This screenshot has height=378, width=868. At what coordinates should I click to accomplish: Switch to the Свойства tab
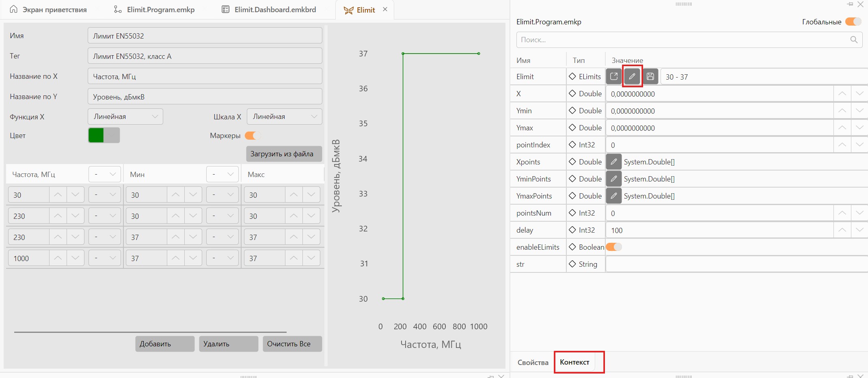533,362
